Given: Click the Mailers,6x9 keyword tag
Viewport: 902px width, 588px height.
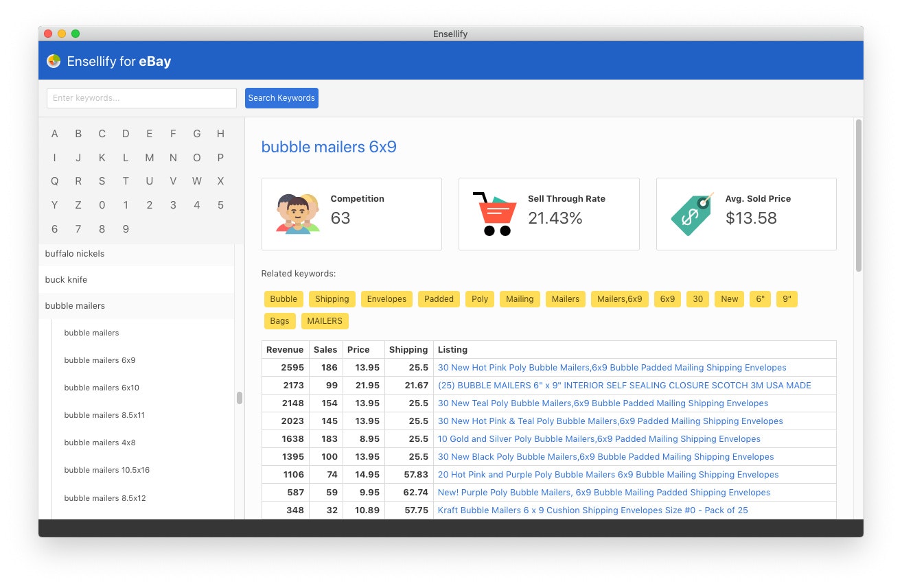Looking at the screenshot, I should coord(620,299).
